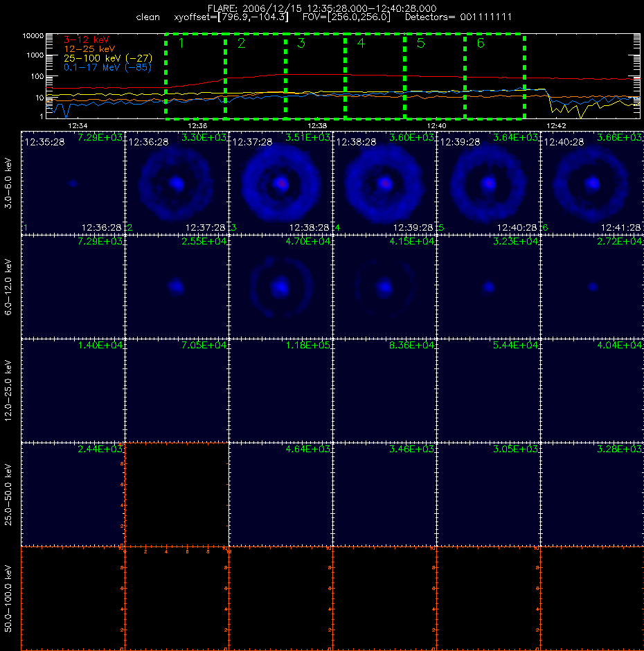Click interval 4 marker in the lightcurve
Screen dimensions: 644x651
click(x=361, y=43)
